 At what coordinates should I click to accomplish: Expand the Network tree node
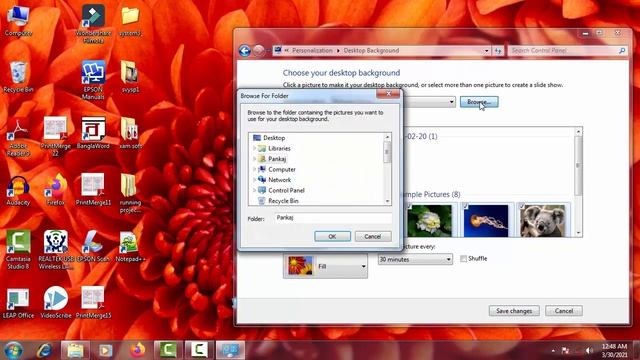254,180
